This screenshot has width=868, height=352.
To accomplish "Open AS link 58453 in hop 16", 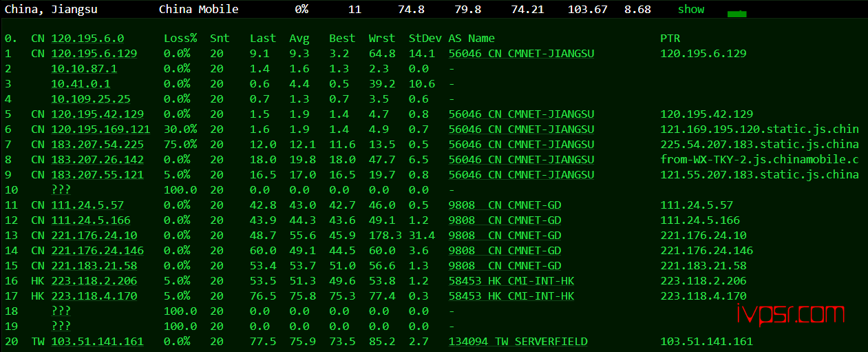I will 511,281.
